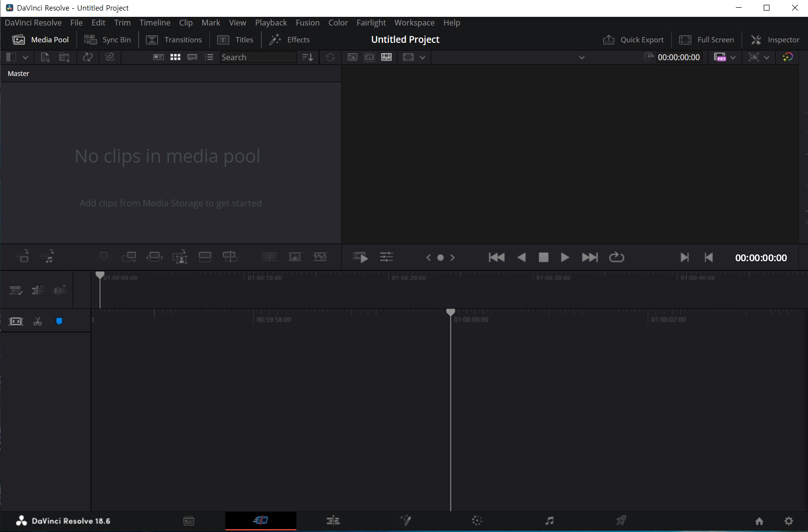This screenshot has width=808, height=532.
Task: Open the Fairlight menu
Action: [371, 23]
